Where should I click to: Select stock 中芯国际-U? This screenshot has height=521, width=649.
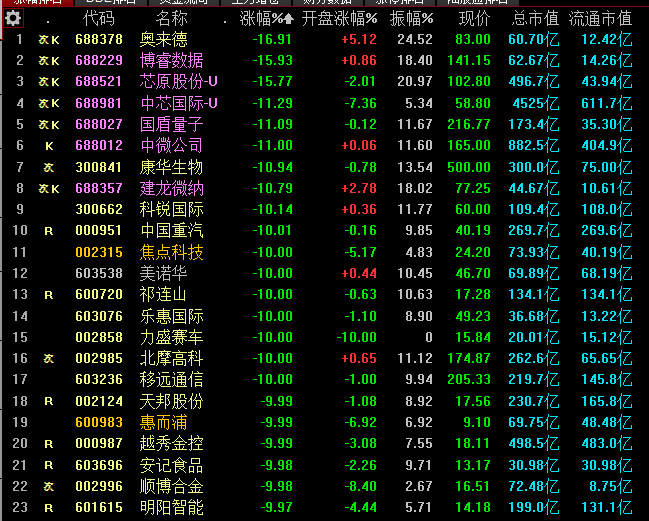pos(178,103)
